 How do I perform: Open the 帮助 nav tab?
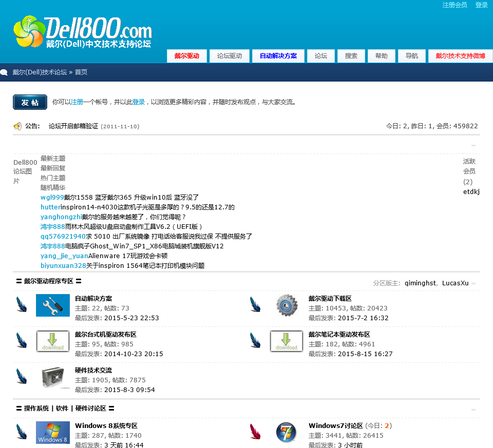382,56
